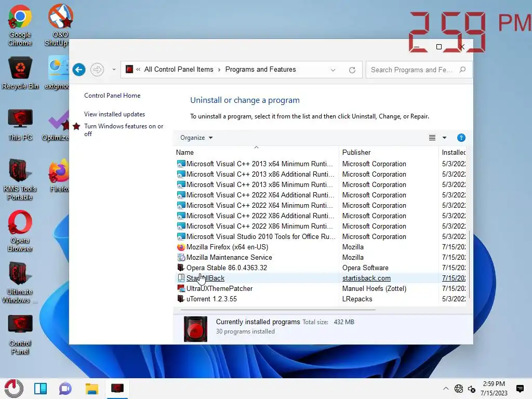The width and height of the screenshot is (532, 399).
Task: Select Microsoft Visual C++ 2022 X86 Additional Runtime
Action: pos(260,216)
